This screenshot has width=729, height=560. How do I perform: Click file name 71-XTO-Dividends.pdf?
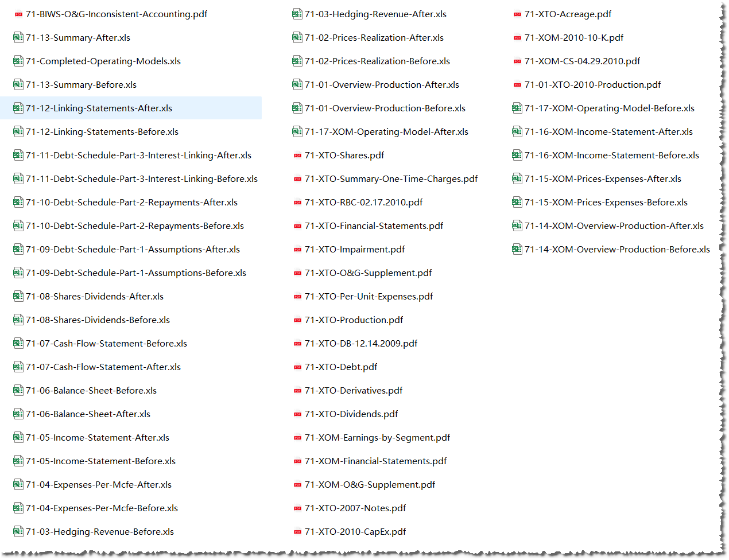click(x=351, y=414)
